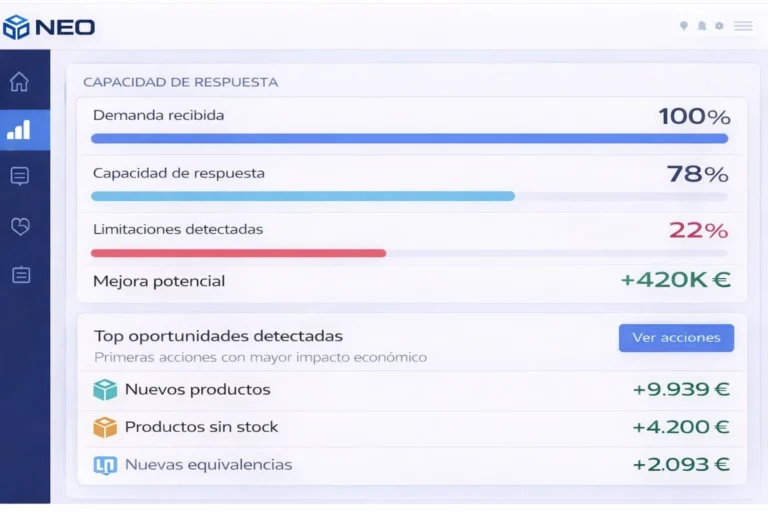The image size is (768, 512).
Task: Open the bar chart analytics section
Action: pyautogui.click(x=19, y=130)
